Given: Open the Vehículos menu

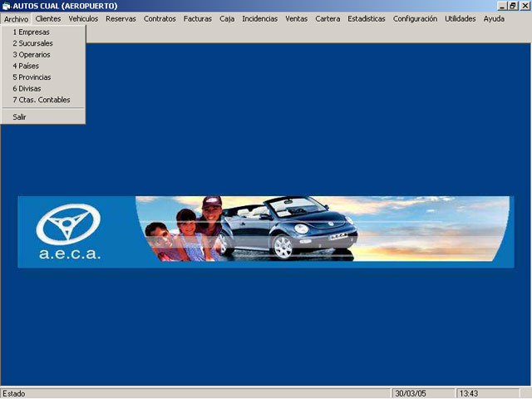Looking at the screenshot, I should 83,18.
